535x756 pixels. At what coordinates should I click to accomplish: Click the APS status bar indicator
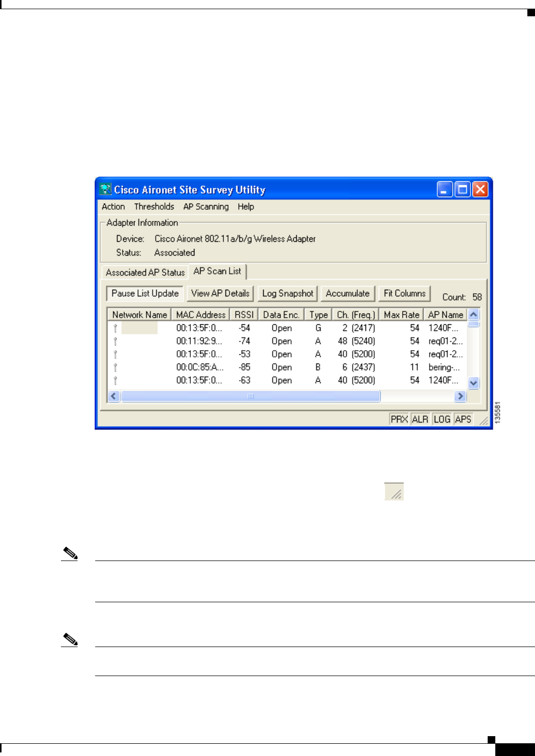[x=463, y=419]
